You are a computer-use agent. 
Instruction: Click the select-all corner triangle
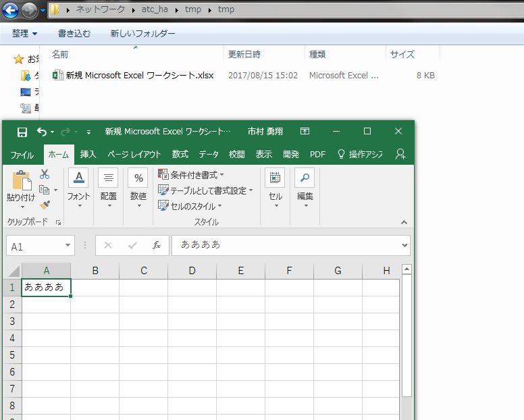pos(14,271)
